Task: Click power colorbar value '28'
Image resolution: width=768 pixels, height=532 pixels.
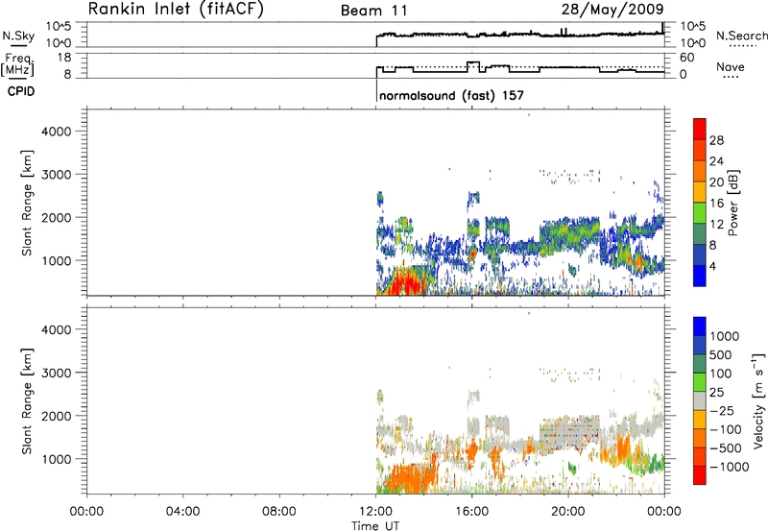Action: click(716, 140)
